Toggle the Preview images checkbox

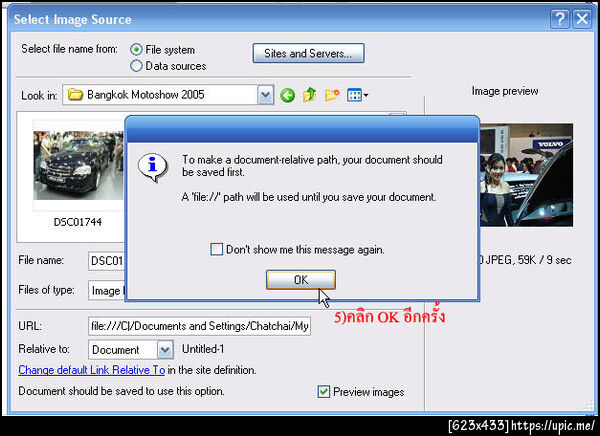click(x=324, y=392)
